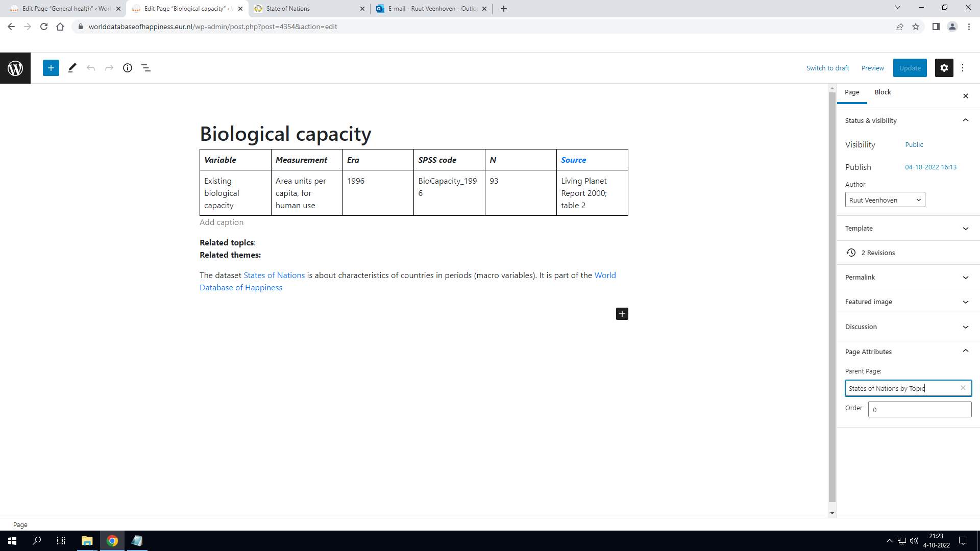Toggle the settings gear sidebar button

[x=944, y=68]
